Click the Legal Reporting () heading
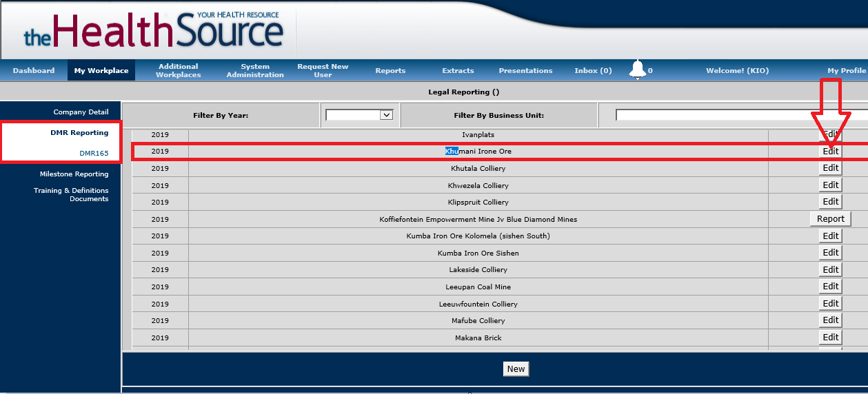Screen dimensions: 868x394 coord(463,92)
